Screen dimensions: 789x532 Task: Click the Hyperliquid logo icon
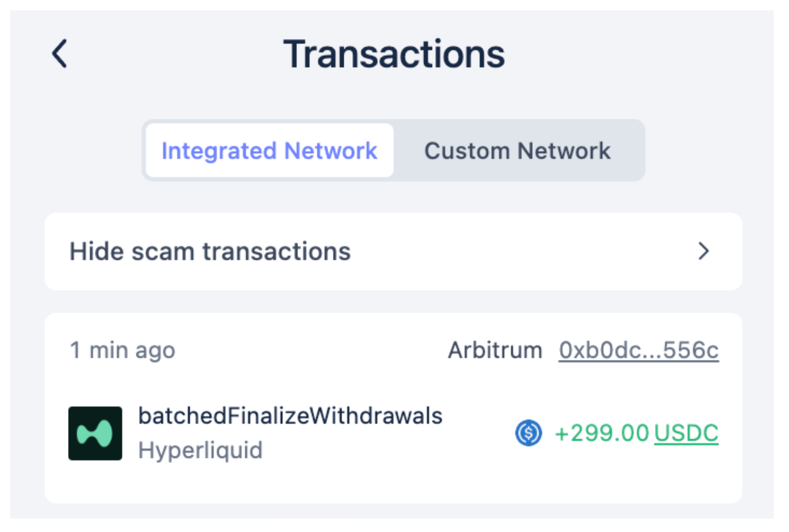95,433
